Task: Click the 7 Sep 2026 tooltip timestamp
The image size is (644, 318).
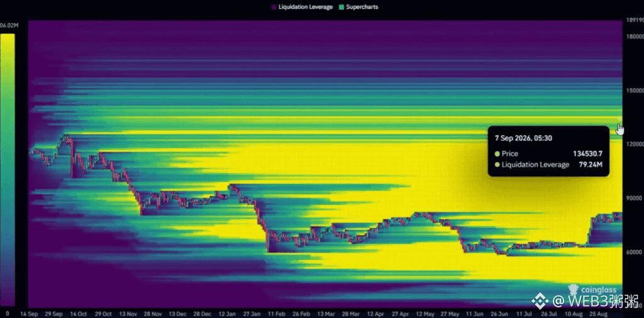Action: [x=523, y=138]
